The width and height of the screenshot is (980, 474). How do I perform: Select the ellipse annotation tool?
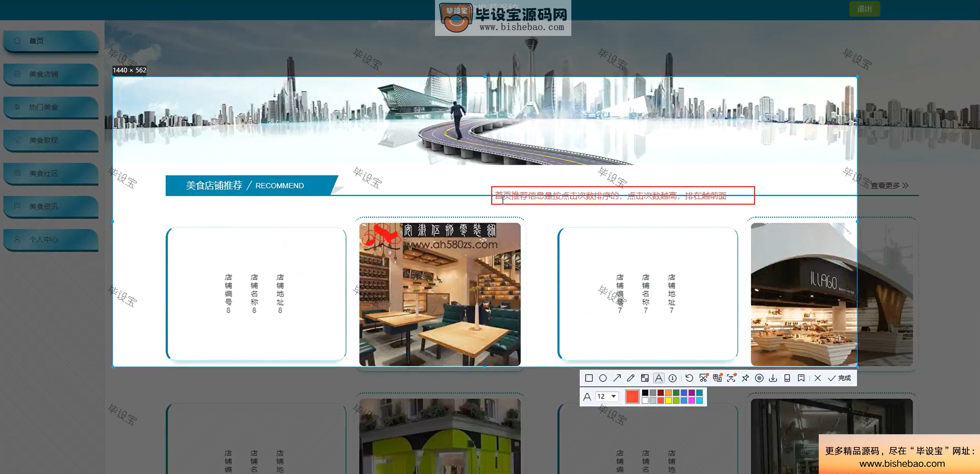[603, 378]
